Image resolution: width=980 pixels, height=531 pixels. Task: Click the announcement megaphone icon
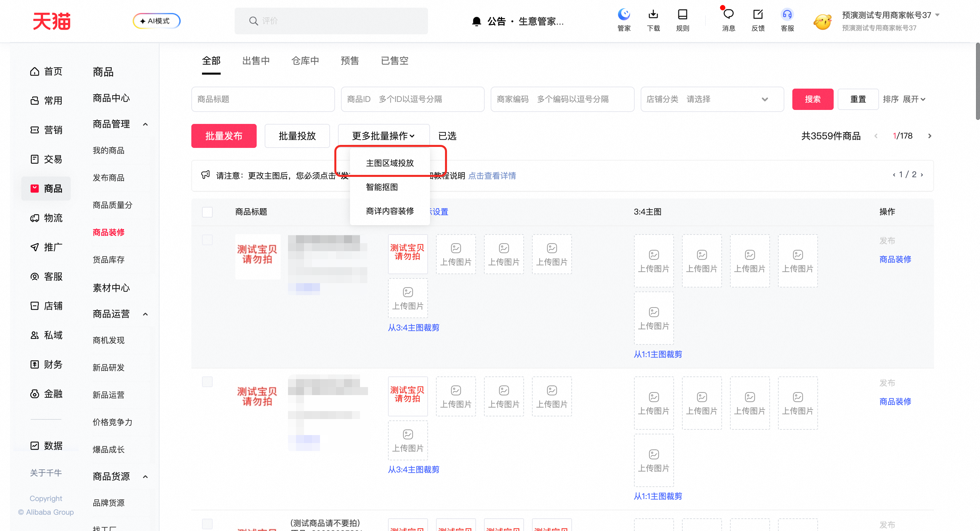[205, 175]
